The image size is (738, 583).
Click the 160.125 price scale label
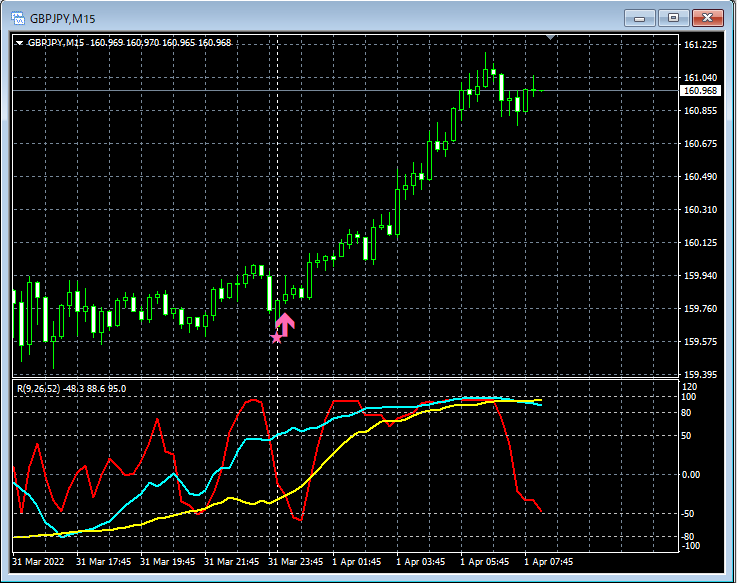click(x=700, y=242)
